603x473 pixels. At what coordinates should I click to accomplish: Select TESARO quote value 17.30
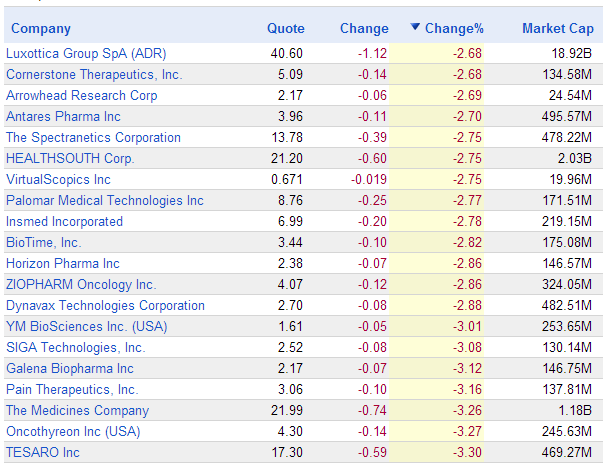[287, 453]
